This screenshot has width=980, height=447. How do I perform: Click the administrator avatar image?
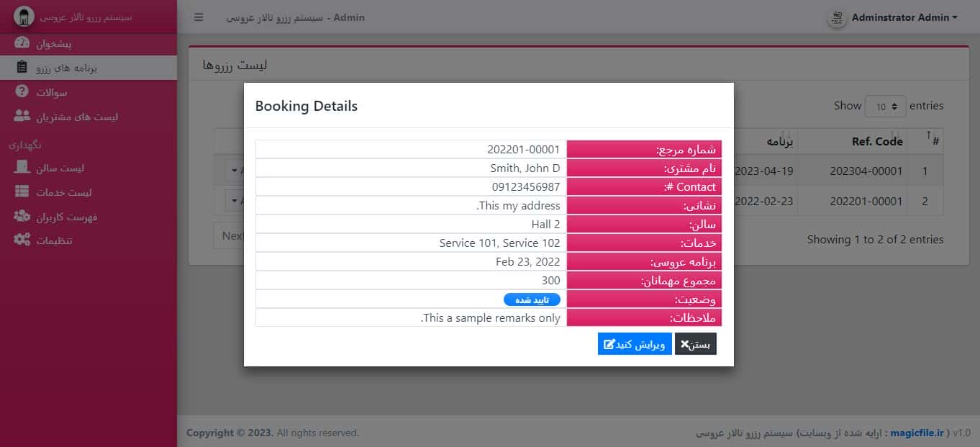point(836,18)
